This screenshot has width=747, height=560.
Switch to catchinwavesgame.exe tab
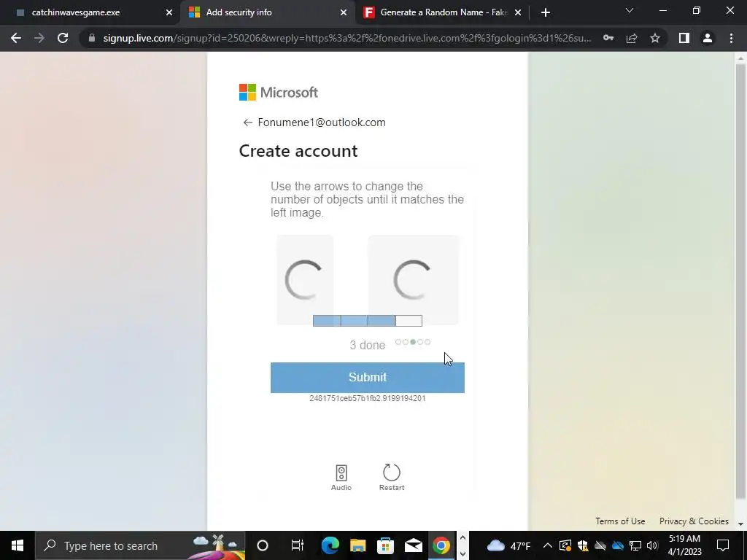[90, 12]
